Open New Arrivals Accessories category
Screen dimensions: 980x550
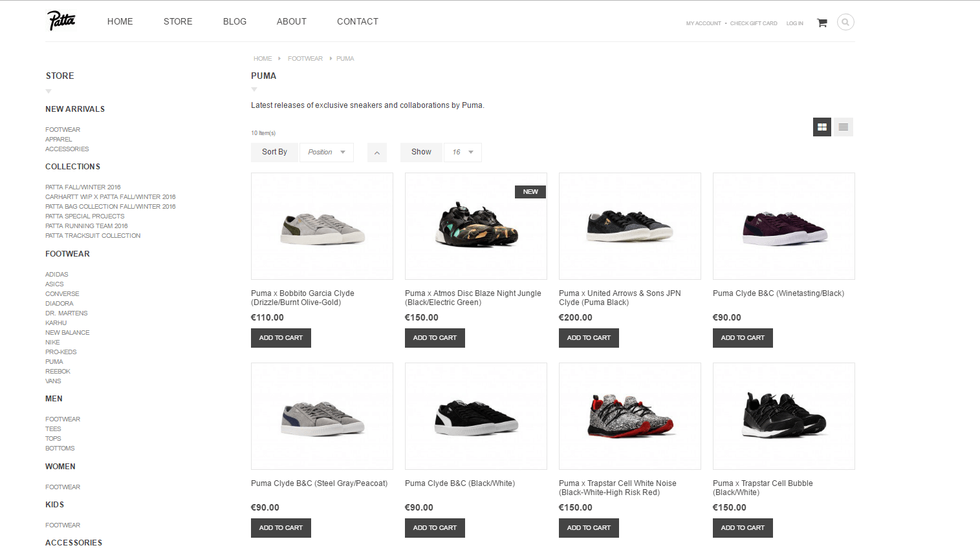pyautogui.click(x=67, y=149)
